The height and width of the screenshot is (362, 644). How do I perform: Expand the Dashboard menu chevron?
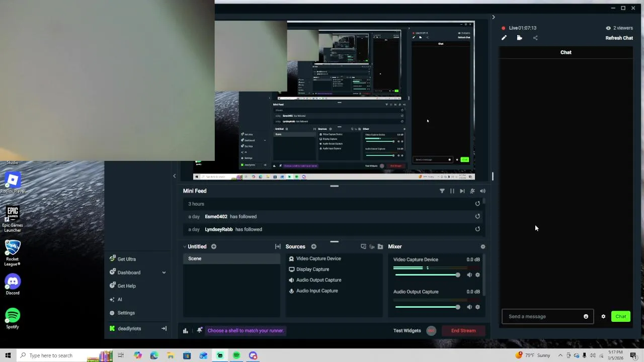164,273
